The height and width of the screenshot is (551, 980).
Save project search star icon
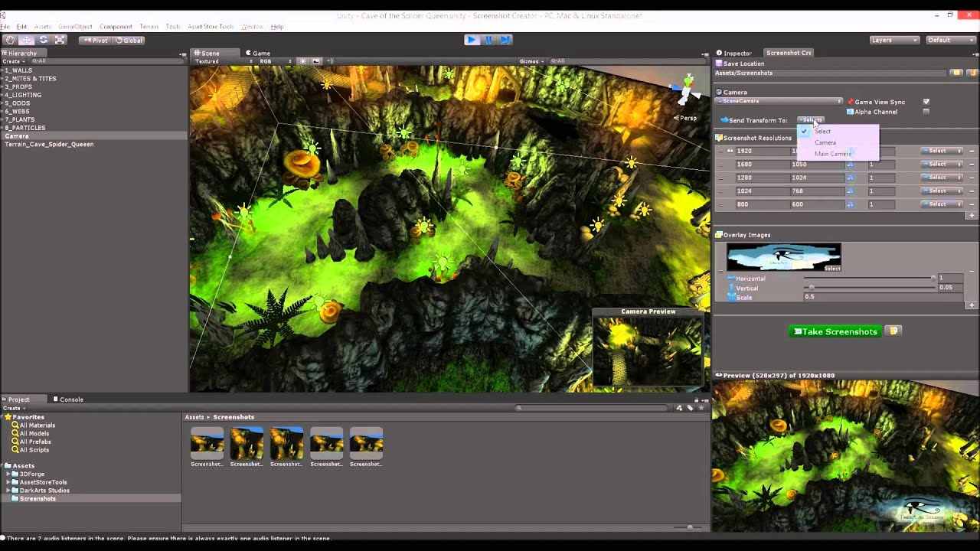(x=701, y=408)
